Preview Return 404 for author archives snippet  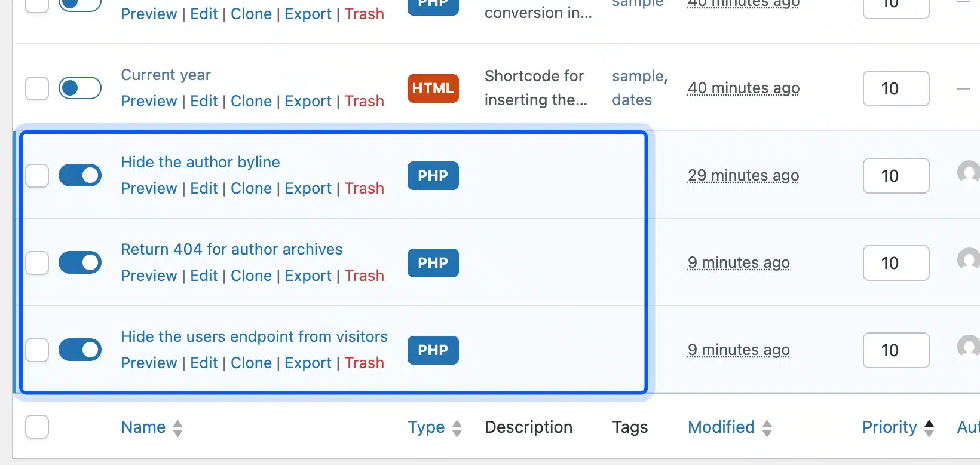point(149,276)
